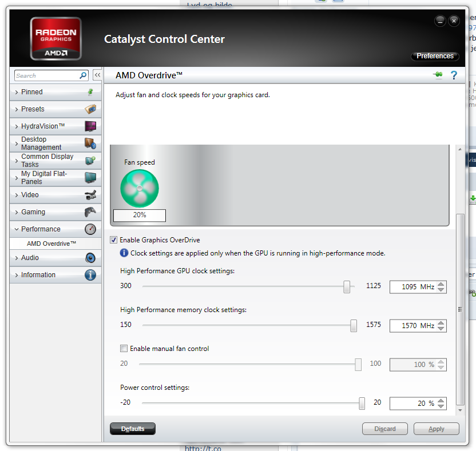Collapse the sidebar with double-arrow button
This screenshot has height=451, width=476.
[x=97, y=75]
